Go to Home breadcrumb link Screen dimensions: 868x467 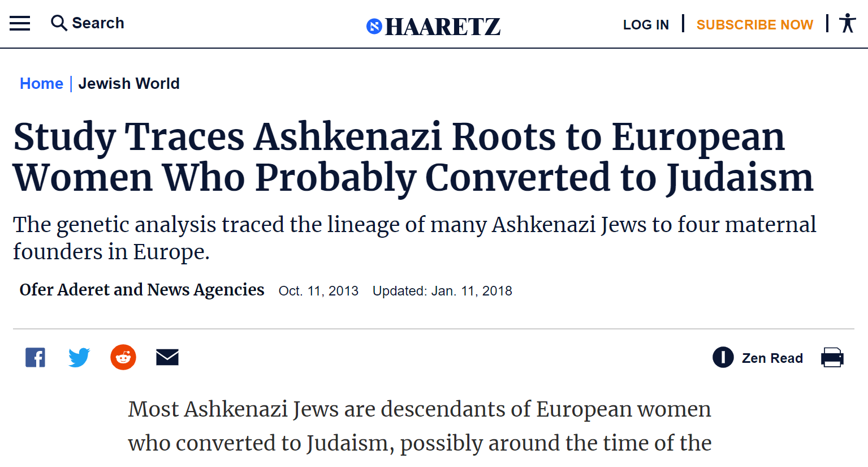tap(41, 84)
